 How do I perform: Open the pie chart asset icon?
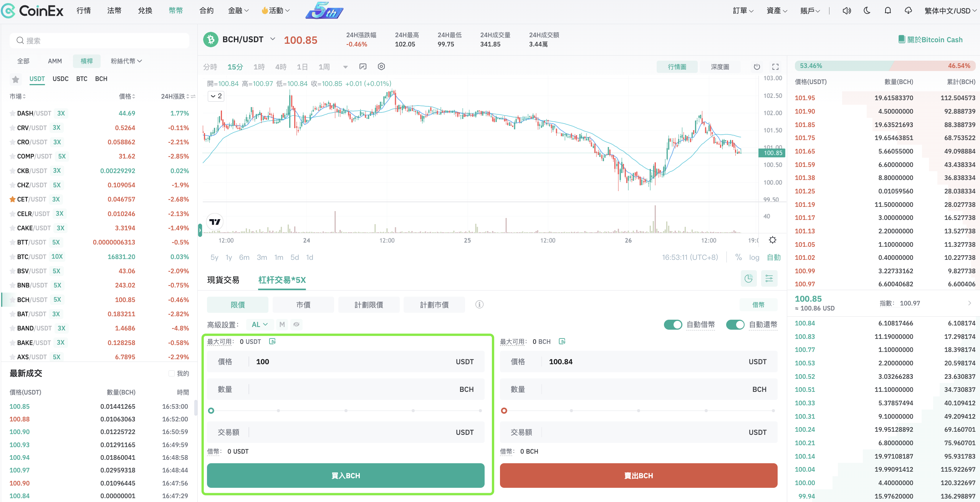click(748, 279)
